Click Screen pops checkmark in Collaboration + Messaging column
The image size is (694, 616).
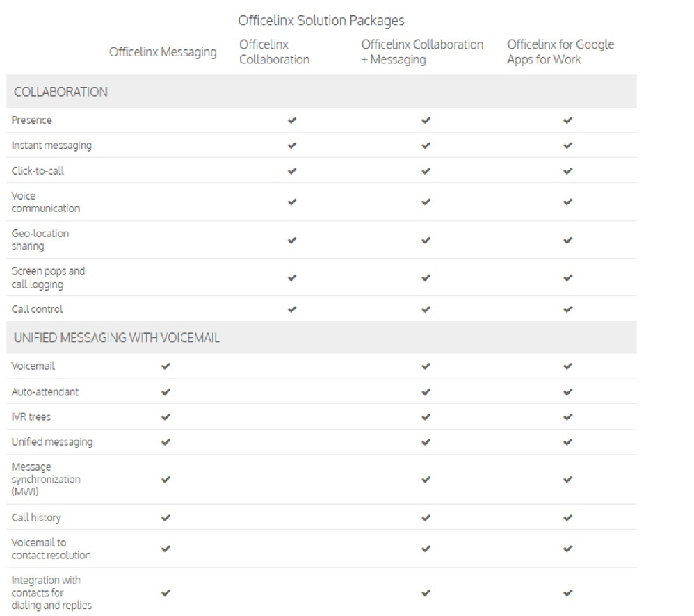(x=426, y=278)
